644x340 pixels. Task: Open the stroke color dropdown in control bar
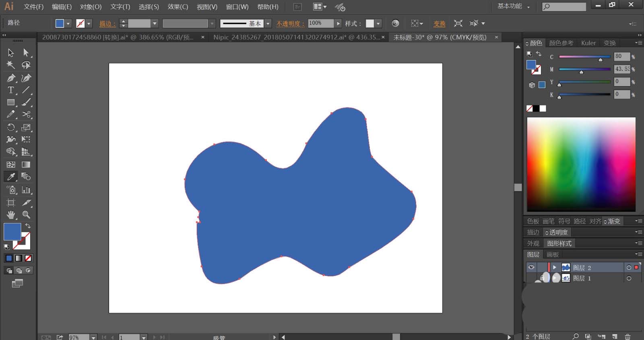click(x=89, y=23)
